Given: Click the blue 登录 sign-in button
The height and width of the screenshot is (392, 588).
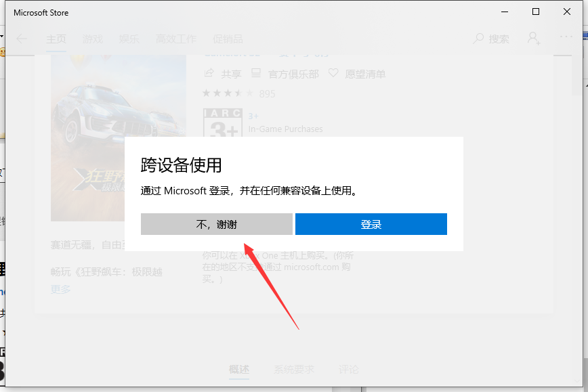Looking at the screenshot, I should 371,224.
